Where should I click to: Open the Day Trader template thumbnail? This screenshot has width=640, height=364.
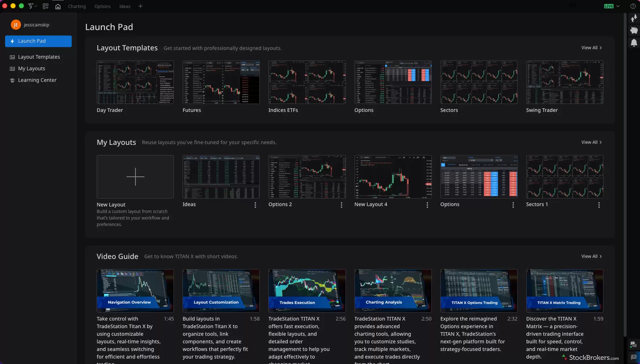tap(135, 82)
